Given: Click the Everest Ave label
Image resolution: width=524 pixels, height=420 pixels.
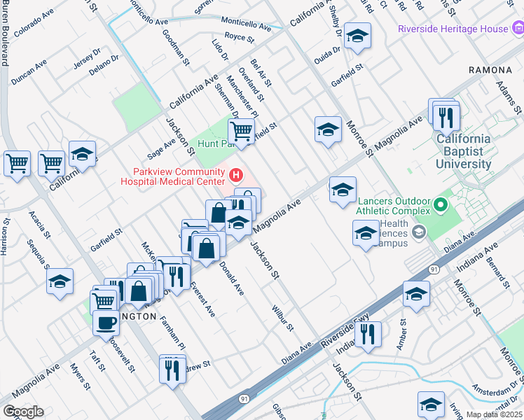Looking at the screenshot, I should point(202,300).
